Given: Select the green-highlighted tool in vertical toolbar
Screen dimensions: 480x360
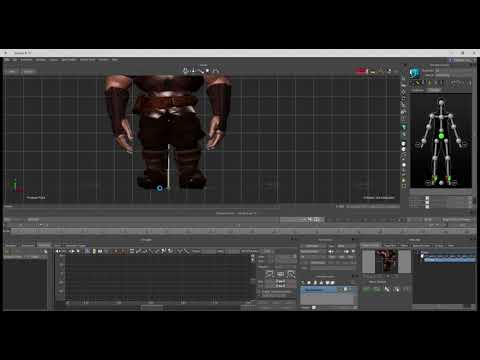Looking at the screenshot, I should point(404,127).
